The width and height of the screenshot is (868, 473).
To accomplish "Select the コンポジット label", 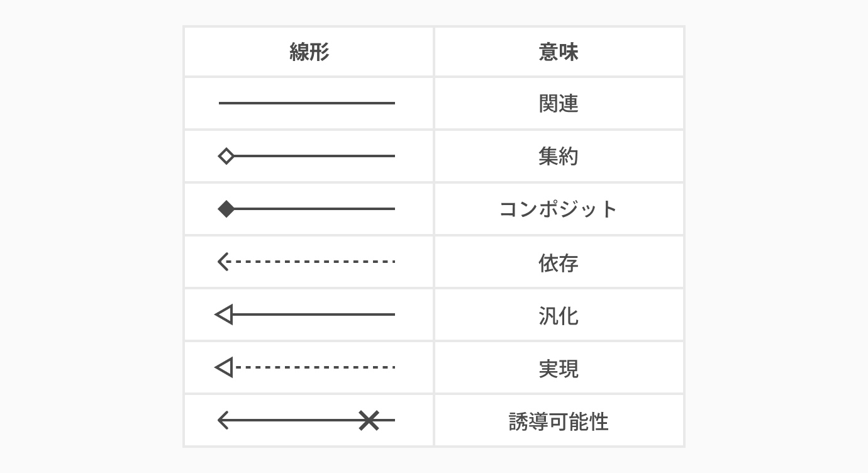I will [x=559, y=209].
